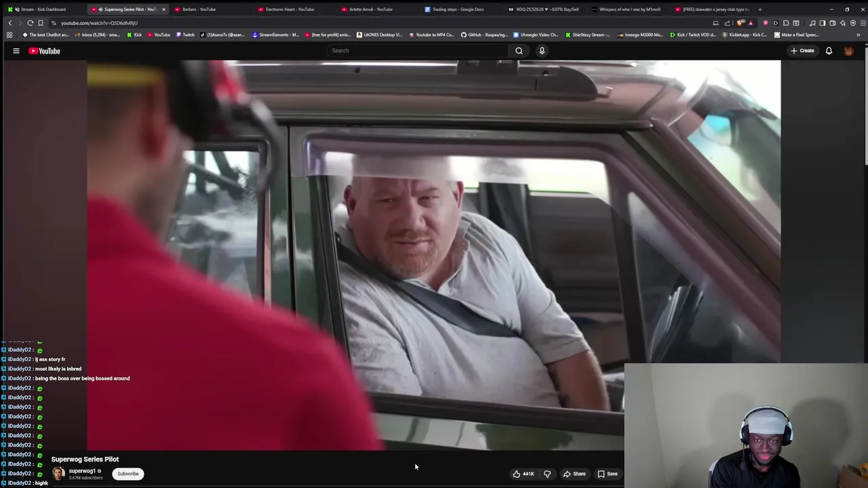Like the Superwog video (441K)
The height and width of the screenshot is (488, 868).
coord(523,474)
